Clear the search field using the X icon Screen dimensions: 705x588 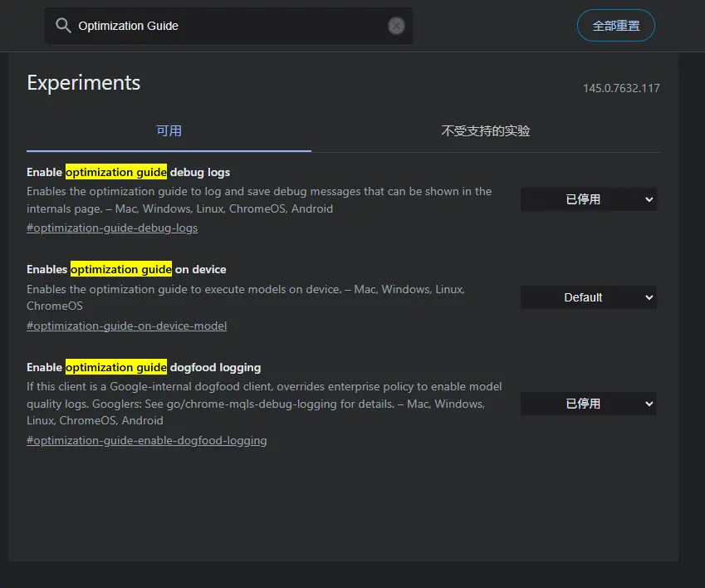pyautogui.click(x=396, y=26)
